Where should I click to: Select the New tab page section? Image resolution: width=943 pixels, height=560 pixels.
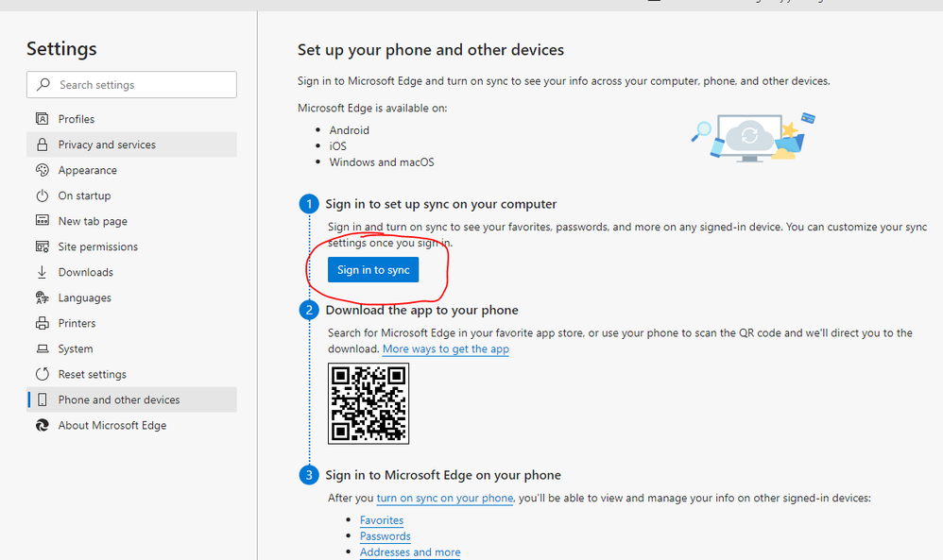[x=131, y=221]
